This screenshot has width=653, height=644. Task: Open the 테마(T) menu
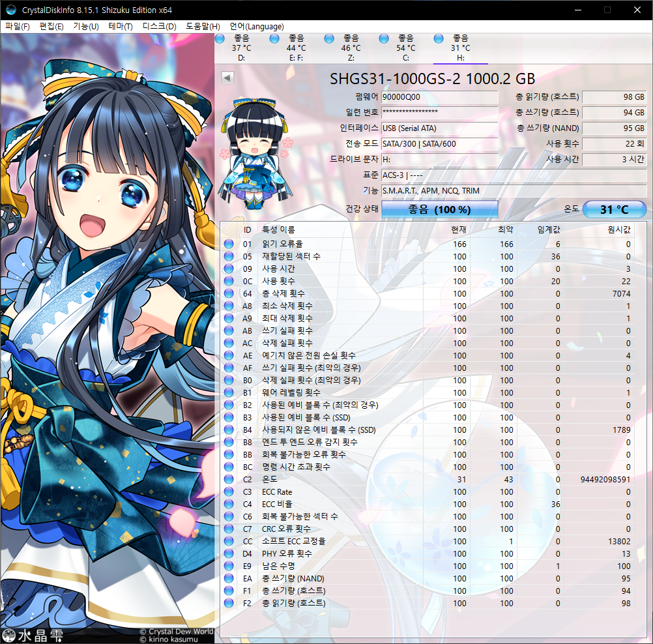(121, 27)
